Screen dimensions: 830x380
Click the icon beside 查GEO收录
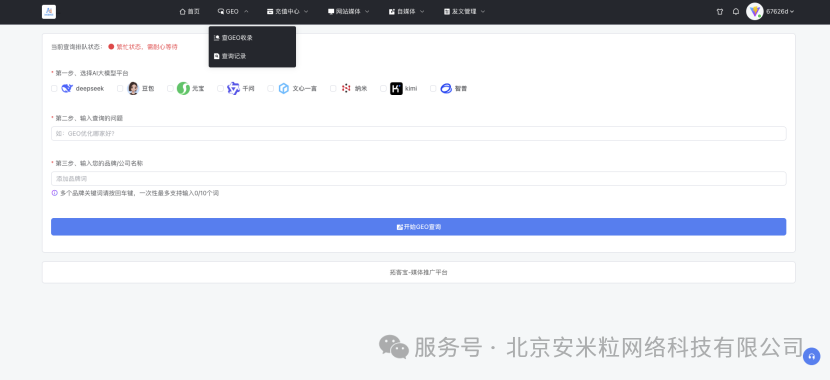pyautogui.click(x=216, y=38)
